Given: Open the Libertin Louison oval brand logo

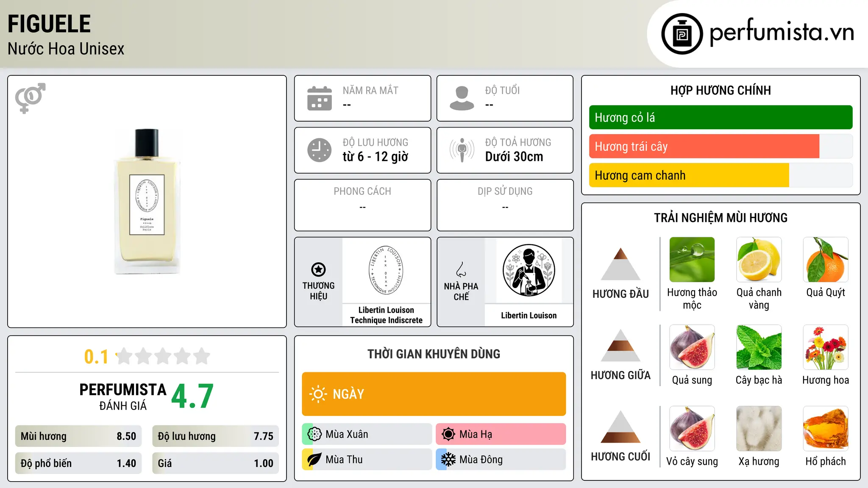Looking at the screenshot, I should pyautogui.click(x=386, y=270).
